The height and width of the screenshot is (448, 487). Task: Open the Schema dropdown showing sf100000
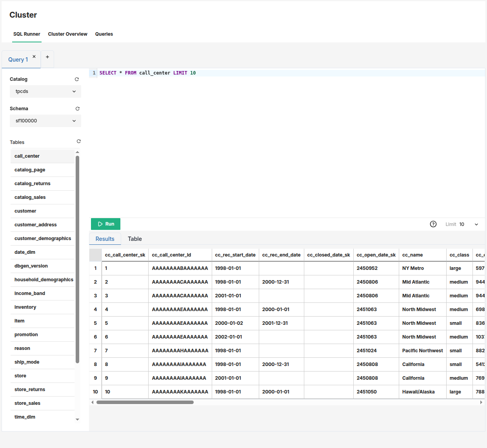tap(45, 121)
